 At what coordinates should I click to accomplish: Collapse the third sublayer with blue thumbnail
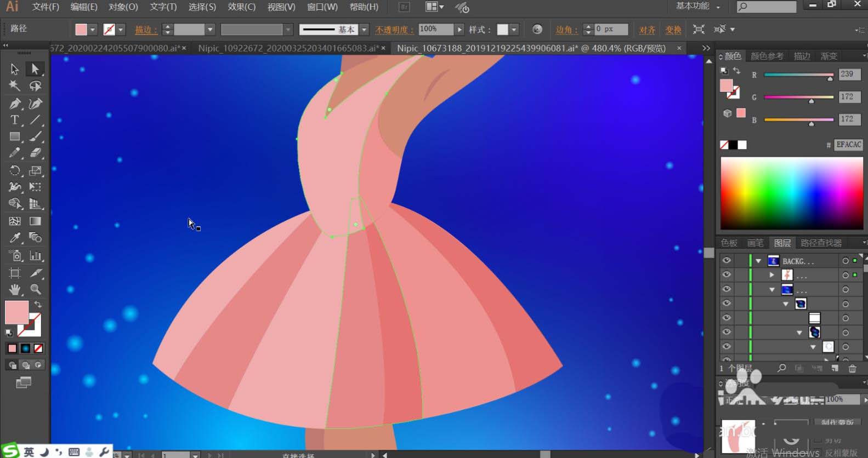tap(772, 289)
